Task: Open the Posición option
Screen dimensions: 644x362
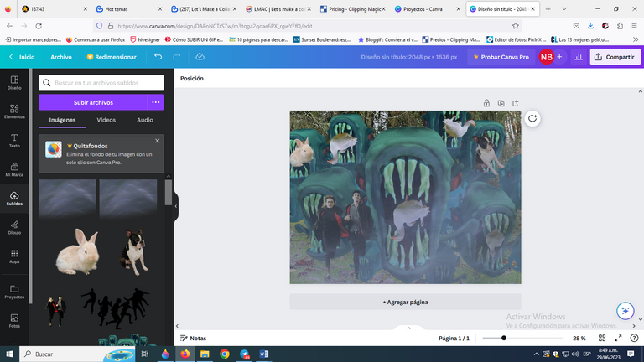Action: point(192,79)
